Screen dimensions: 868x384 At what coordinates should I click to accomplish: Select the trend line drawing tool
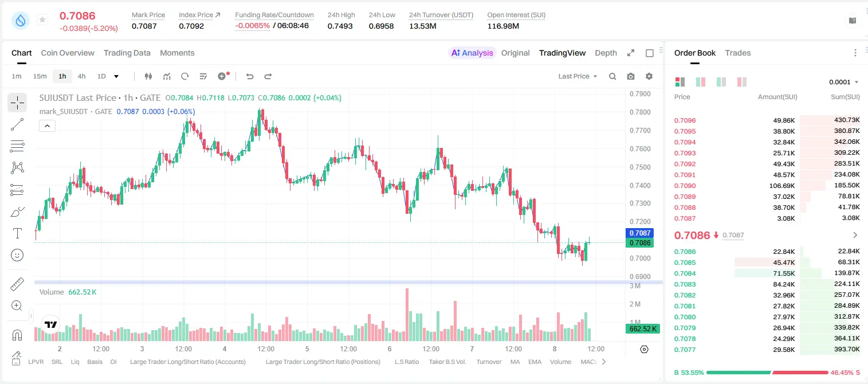17,124
